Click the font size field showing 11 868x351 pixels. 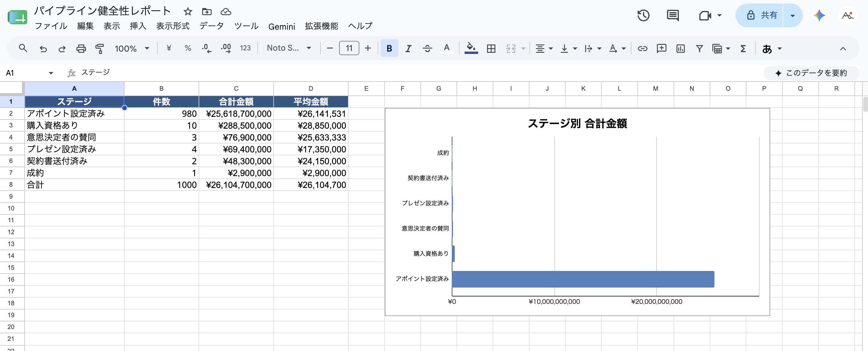[x=349, y=48]
